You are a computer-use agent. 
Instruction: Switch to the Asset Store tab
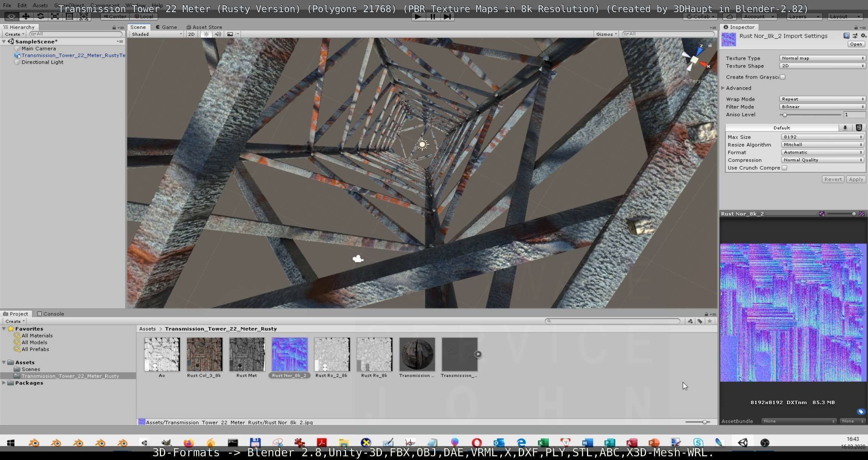click(204, 27)
